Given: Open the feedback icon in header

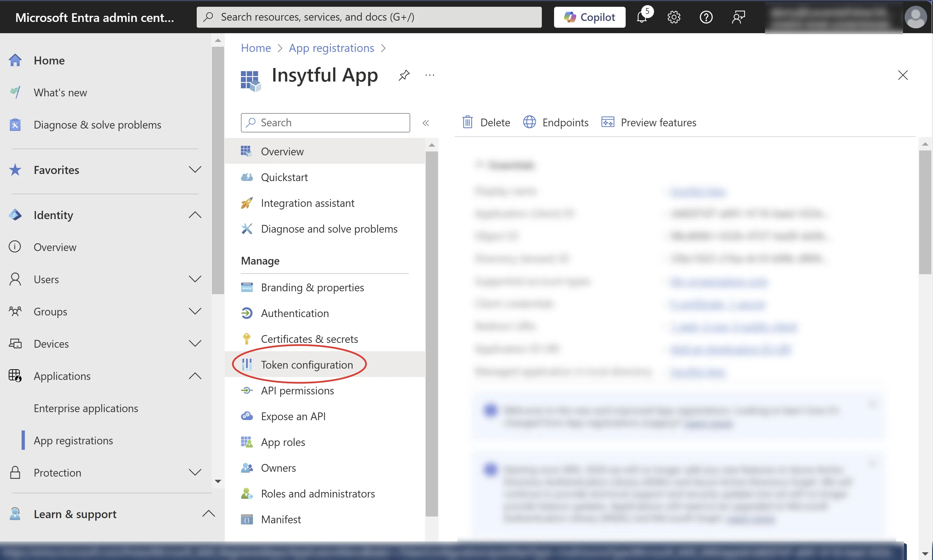Looking at the screenshot, I should coord(738,17).
